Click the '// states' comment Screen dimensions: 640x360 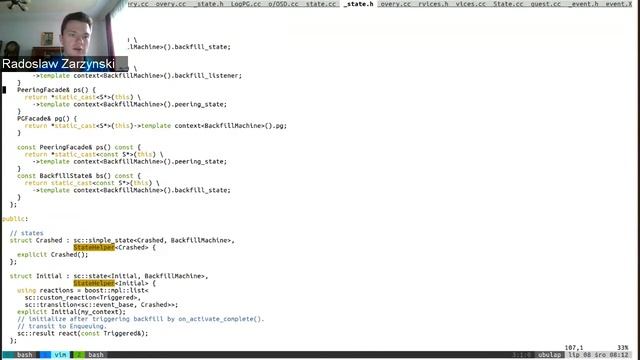point(27,233)
